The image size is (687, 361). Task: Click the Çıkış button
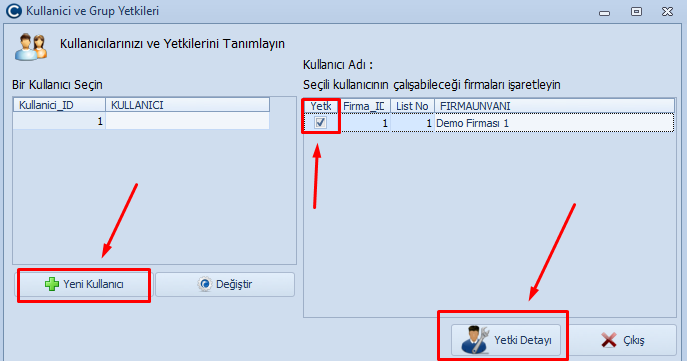coord(622,340)
